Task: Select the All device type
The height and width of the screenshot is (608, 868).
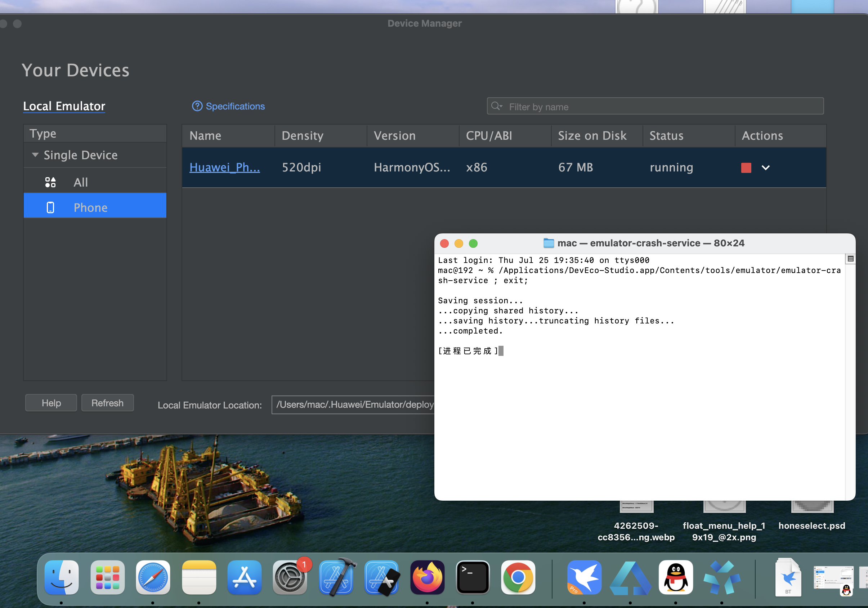Action: click(x=95, y=182)
